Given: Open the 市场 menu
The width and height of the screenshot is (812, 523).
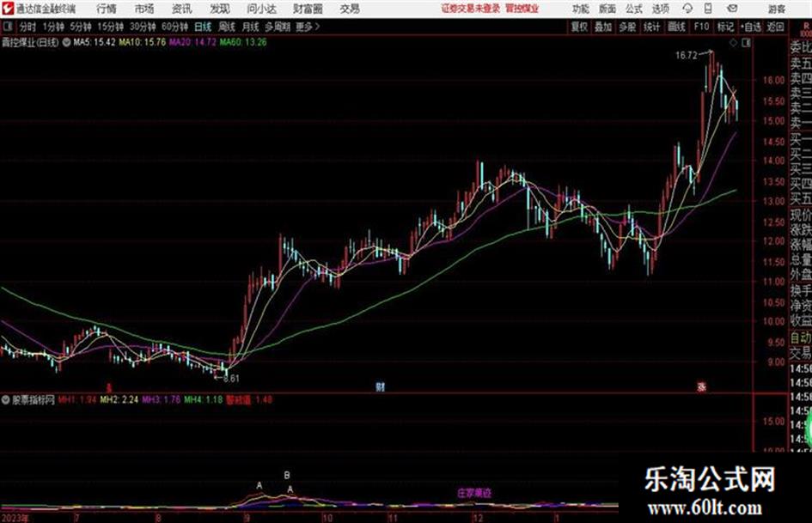Looking at the screenshot, I should 144,9.
